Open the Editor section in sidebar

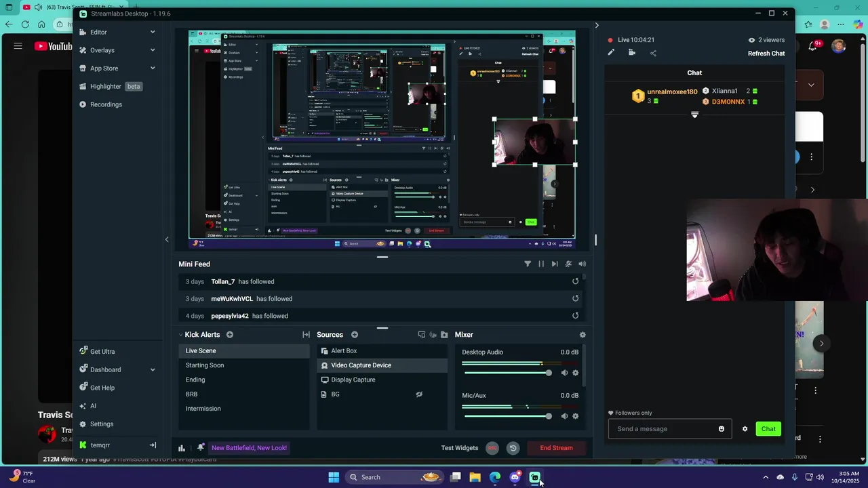coord(98,32)
